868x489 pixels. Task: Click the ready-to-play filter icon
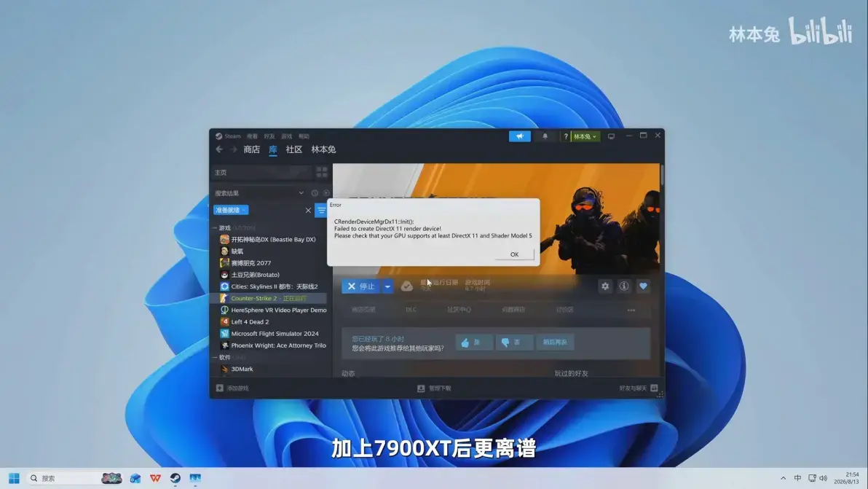(326, 193)
